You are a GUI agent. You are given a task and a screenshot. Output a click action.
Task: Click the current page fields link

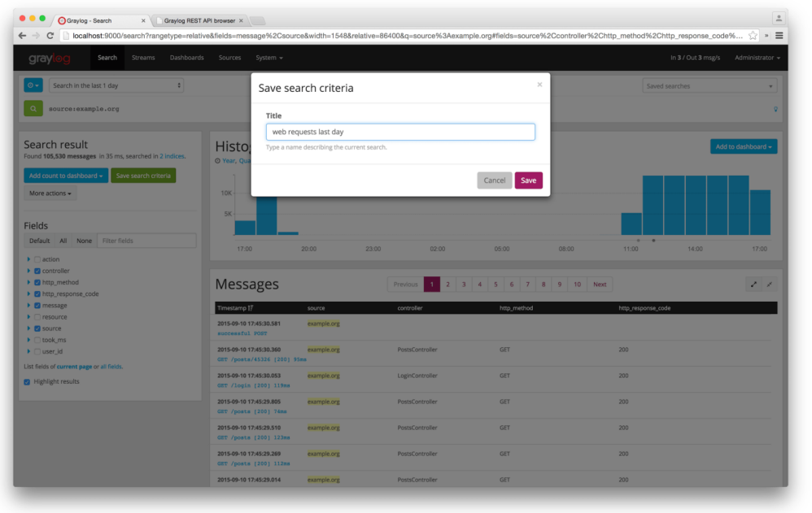[x=74, y=367]
